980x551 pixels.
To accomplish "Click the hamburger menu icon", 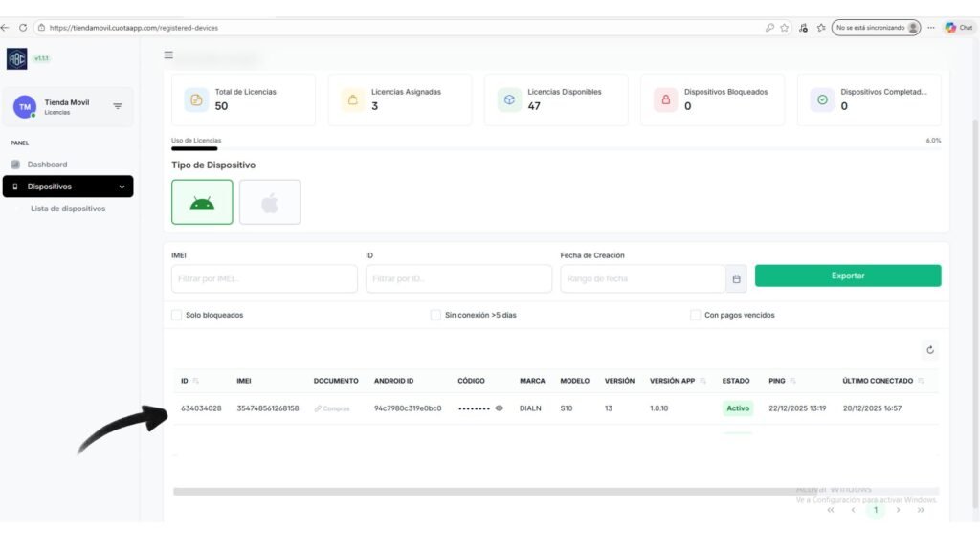I will [168, 55].
